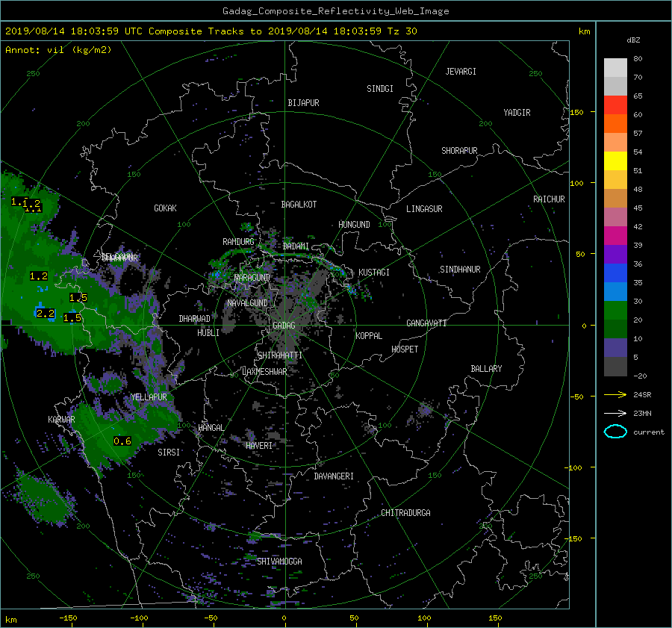Viewport: 672px width, 628px height.
Task: Click the -150 km x-axis tick label
Action: (68, 618)
